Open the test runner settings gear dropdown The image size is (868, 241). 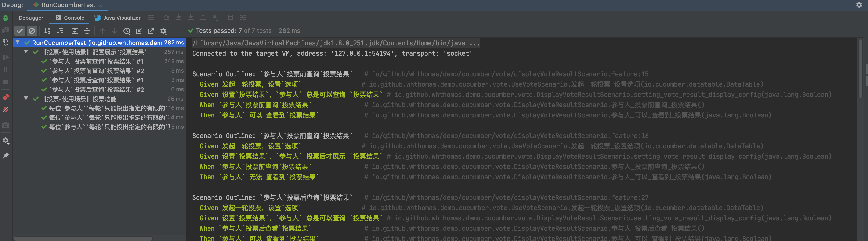tap(163, 31)
